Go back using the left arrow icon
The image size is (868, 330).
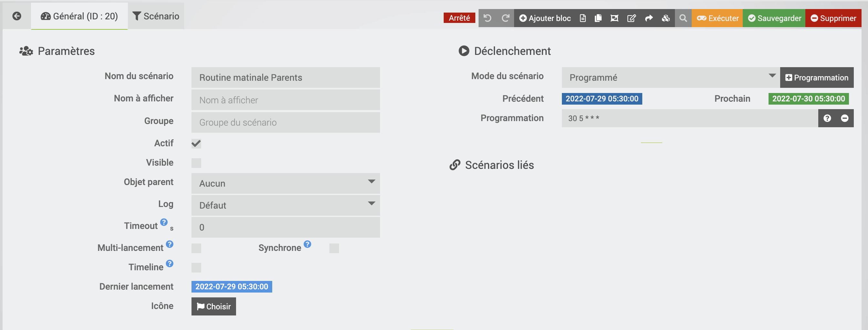16,16
